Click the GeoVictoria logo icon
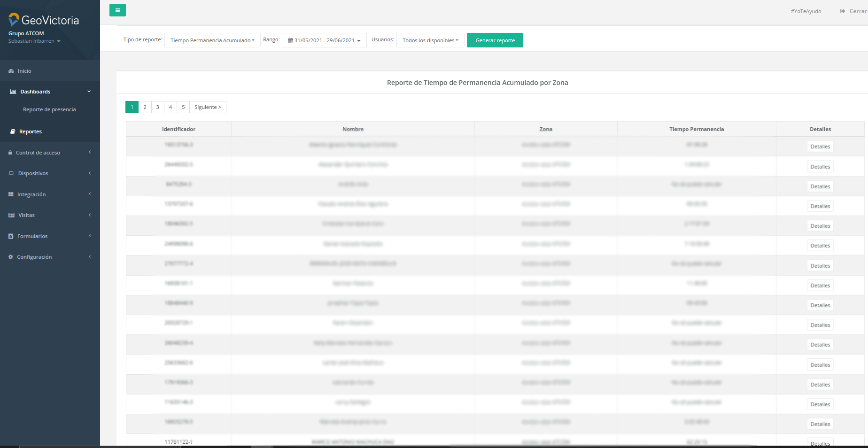The height and width of the screenshot is (448, 868). [x=14, y=19]
